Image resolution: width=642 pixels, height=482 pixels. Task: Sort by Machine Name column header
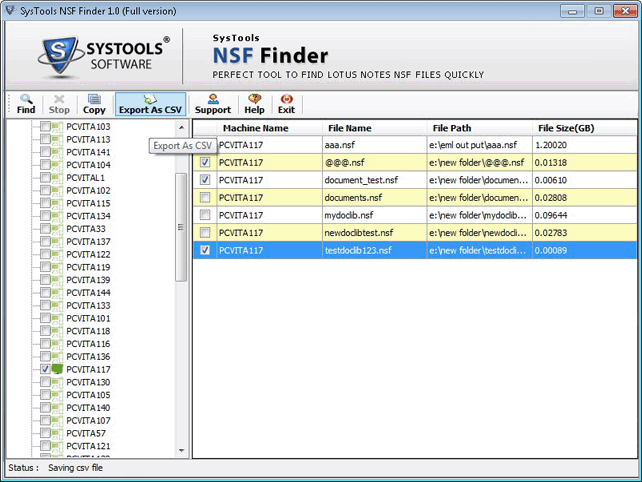[x=269, y=128]
